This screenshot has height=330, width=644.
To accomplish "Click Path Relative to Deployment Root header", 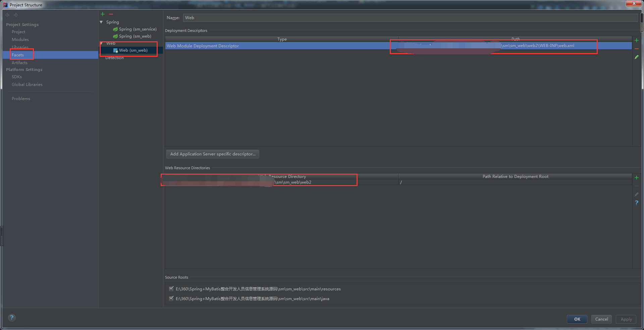I will [x=515, y=176].
